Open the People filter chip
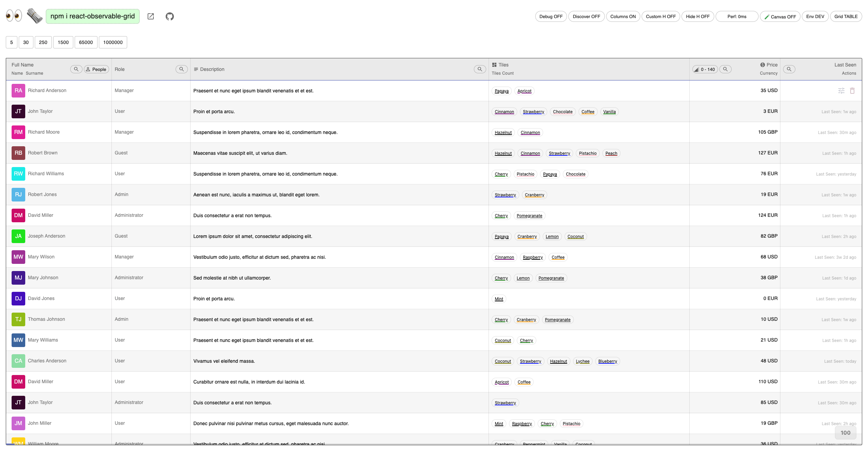The image size is (868, 450). tap(96, 69)
